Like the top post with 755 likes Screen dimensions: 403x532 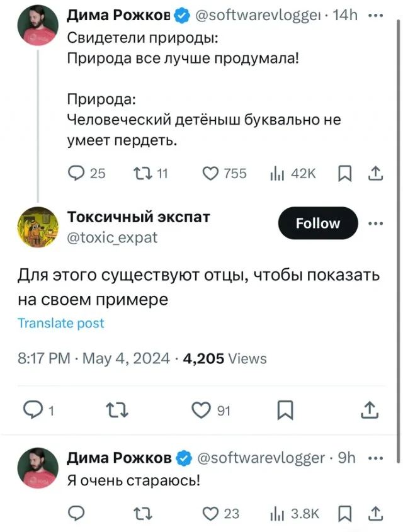click(210, 173)
